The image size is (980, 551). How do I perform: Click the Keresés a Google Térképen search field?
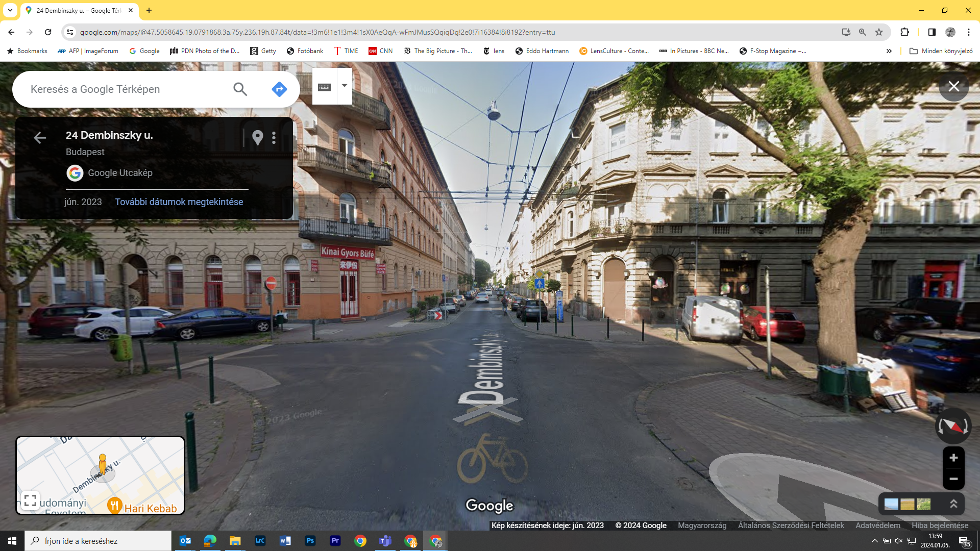(122, 89)
